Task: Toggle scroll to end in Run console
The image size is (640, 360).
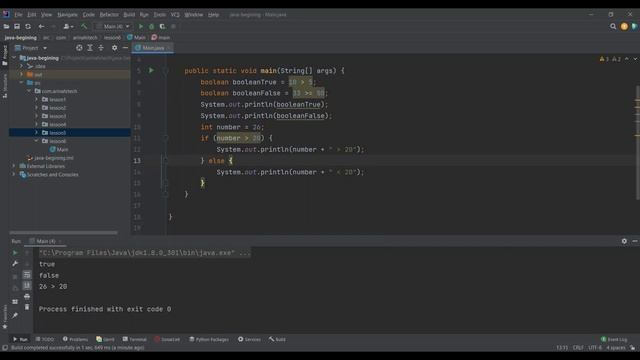Action: 27,285
